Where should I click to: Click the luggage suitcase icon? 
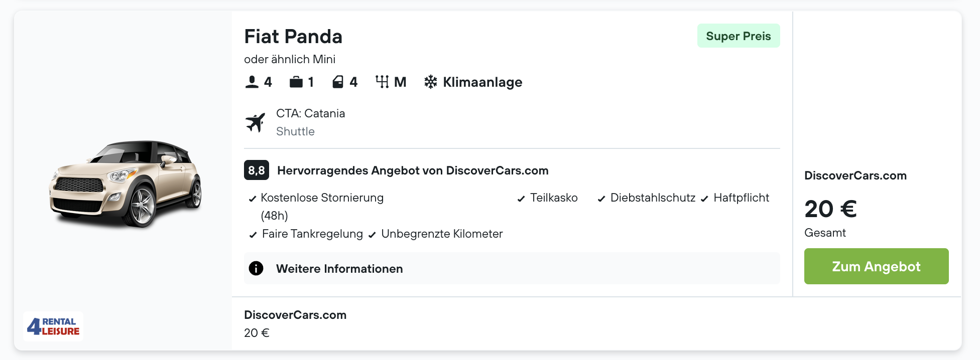[296, 82]
